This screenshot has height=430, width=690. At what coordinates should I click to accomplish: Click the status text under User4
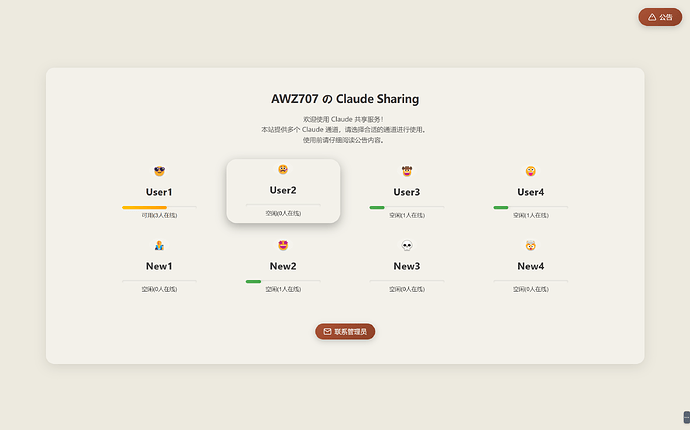tap(531, 215)
